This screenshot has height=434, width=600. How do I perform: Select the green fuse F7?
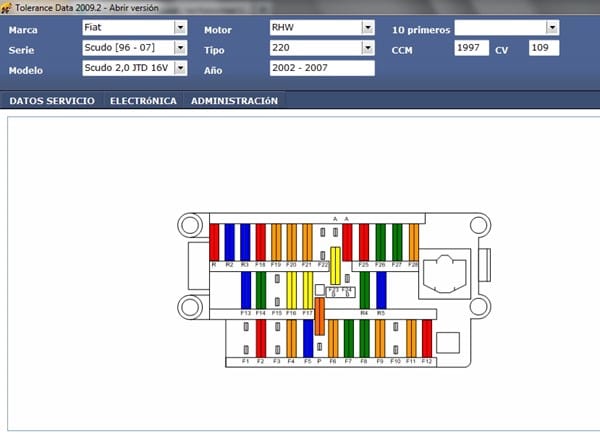(349, 339)
